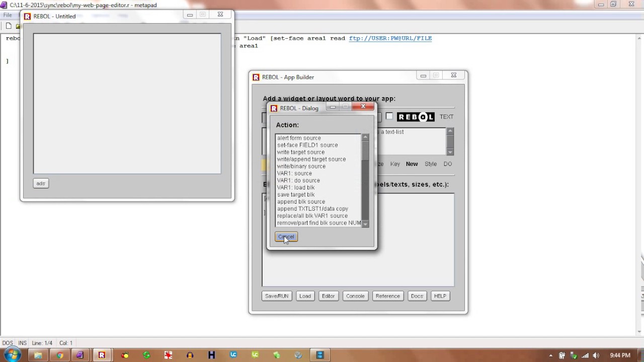Choose 'append blk source' entry
The image size is (644, 362).
coord(301,201)
